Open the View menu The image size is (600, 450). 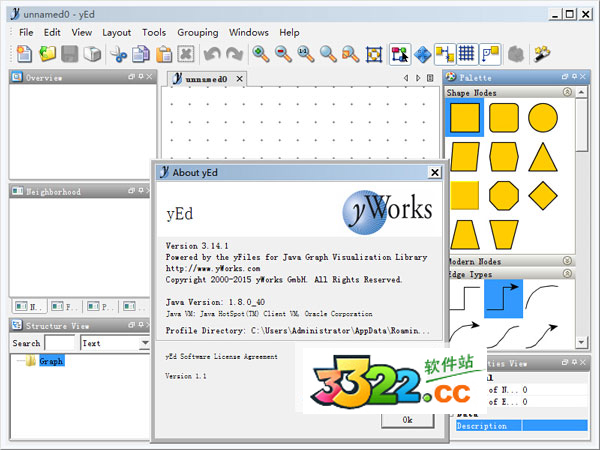[82, 33]
